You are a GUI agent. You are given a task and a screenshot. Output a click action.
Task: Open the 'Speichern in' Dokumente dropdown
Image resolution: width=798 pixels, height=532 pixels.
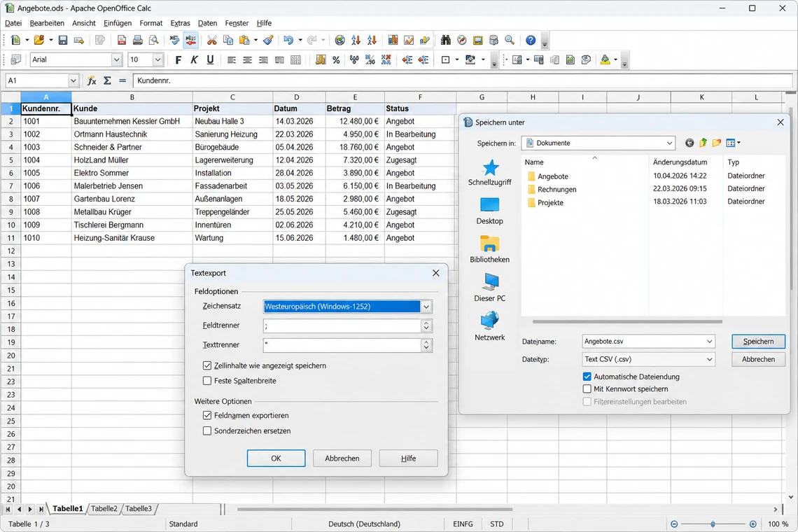[x=669, y=143]
